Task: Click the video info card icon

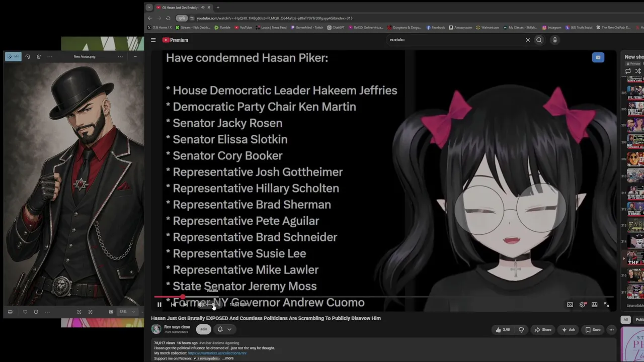Action: [598, 57]
